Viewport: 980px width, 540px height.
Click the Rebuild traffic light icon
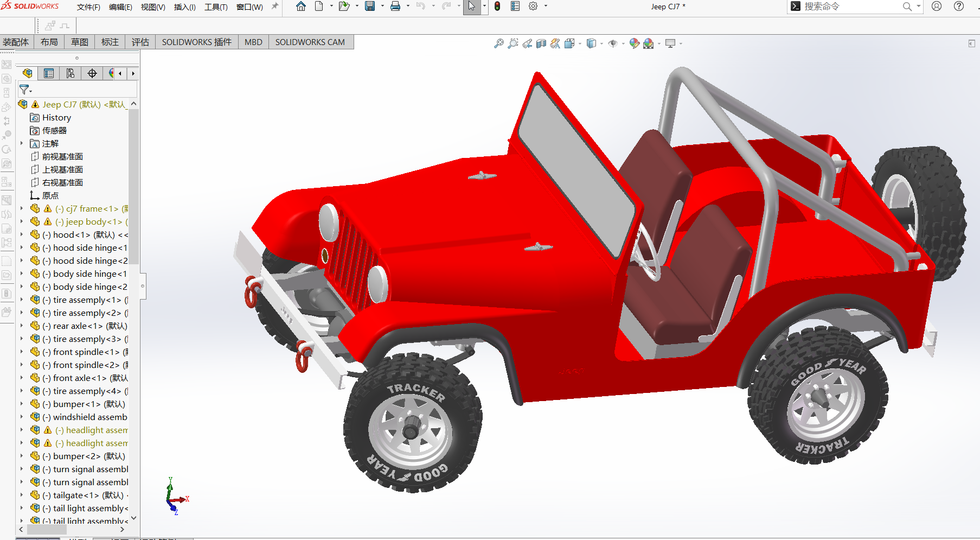497,7
